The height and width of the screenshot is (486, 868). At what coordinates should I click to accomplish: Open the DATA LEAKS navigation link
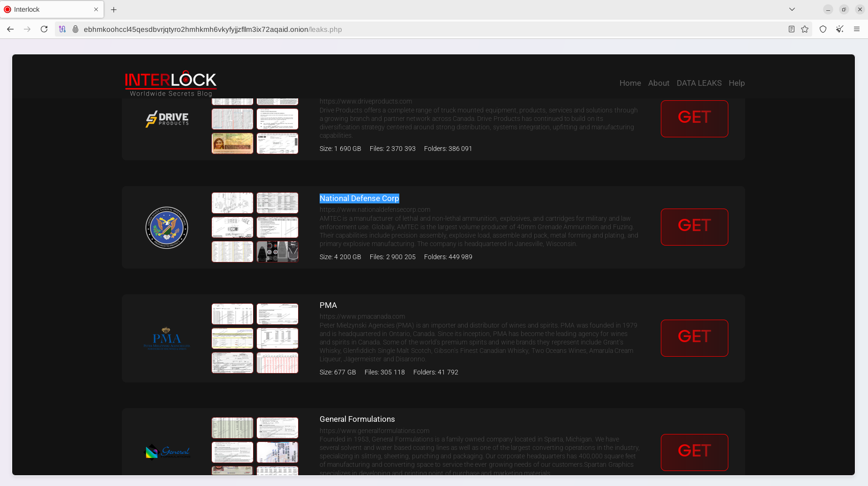[699, 83]
